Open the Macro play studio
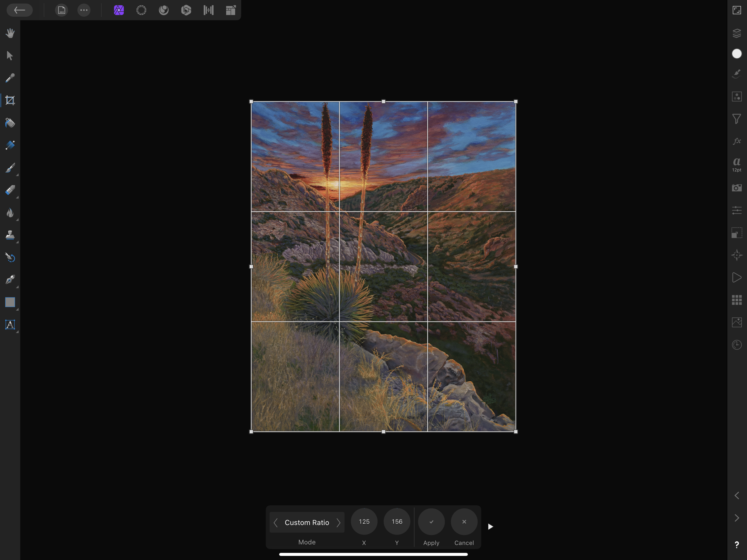Viewport: 747px width, 560px height. coord(737,278)
